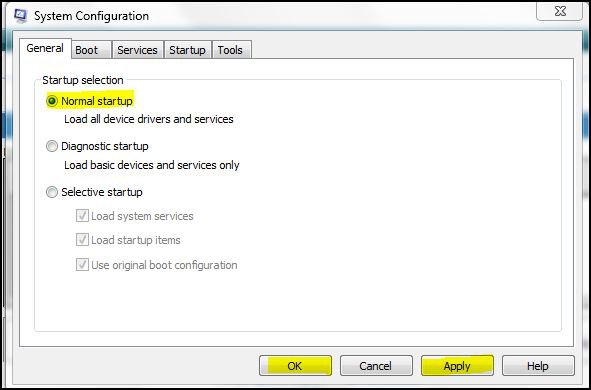The image size is (591, 390).
Task: Switch to the Services tab
Action: coord(137,50)
